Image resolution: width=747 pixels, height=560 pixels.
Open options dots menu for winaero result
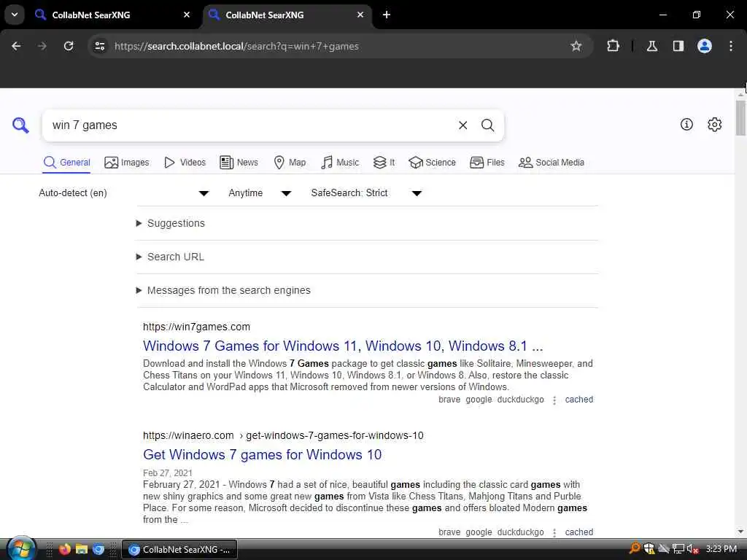click(554, 532)
